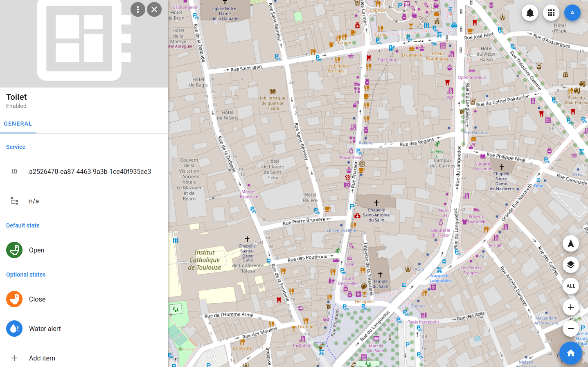Image resolution: width=588 pixels, height=367 pixels.
Task: Open the map layers selector
Action: (x=570, y=265)
